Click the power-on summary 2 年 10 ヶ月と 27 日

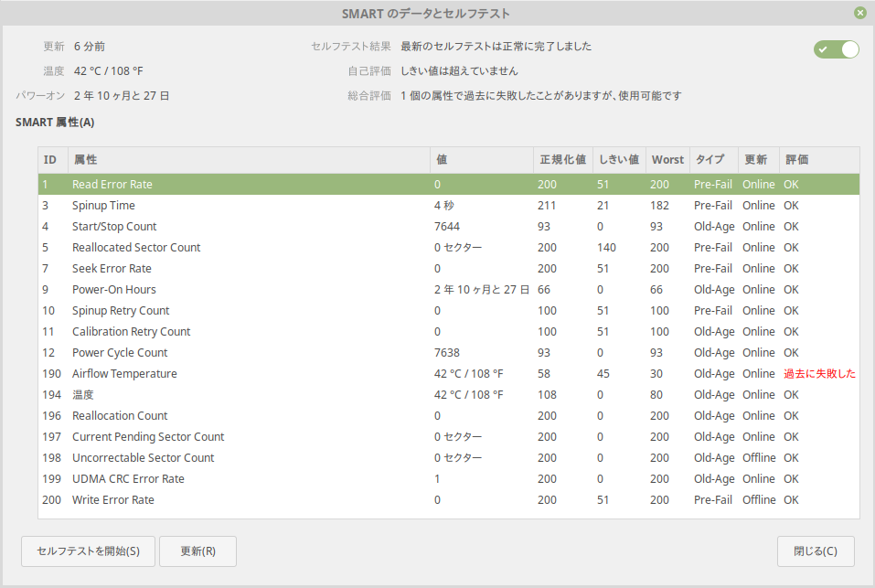[x=122, y=96]
